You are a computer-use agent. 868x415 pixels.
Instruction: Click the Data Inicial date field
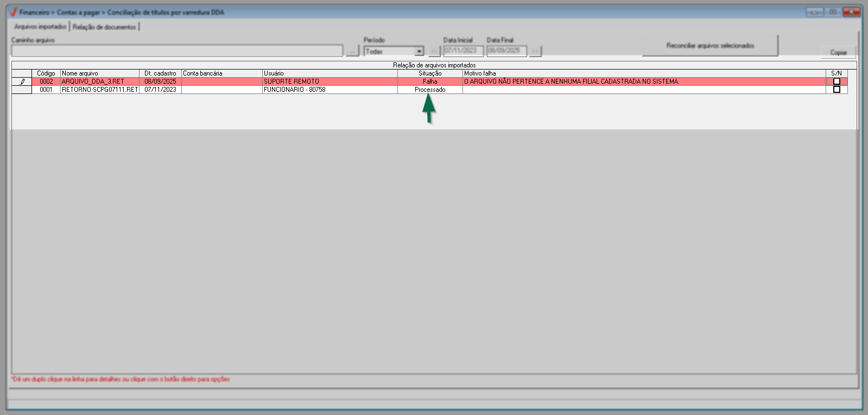point(463,51)
